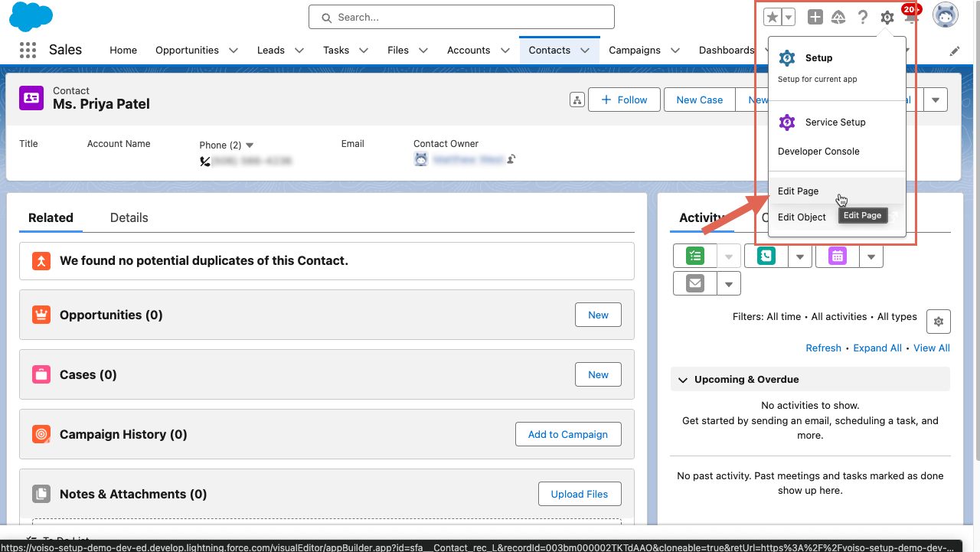The image size is (980, 552).
Task: Open the activity filter settings gear
Action: (x=939, y=322)
